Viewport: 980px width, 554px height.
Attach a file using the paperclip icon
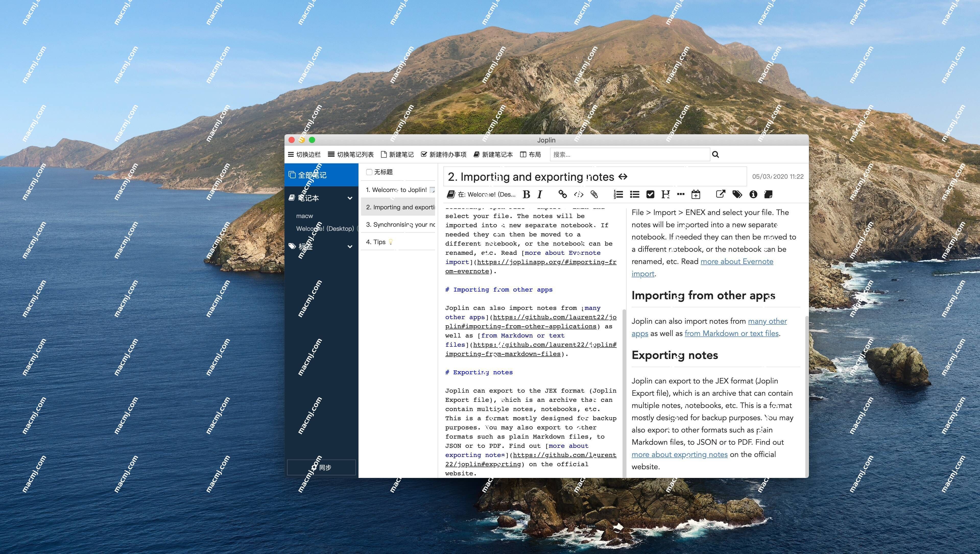(594, 195)
